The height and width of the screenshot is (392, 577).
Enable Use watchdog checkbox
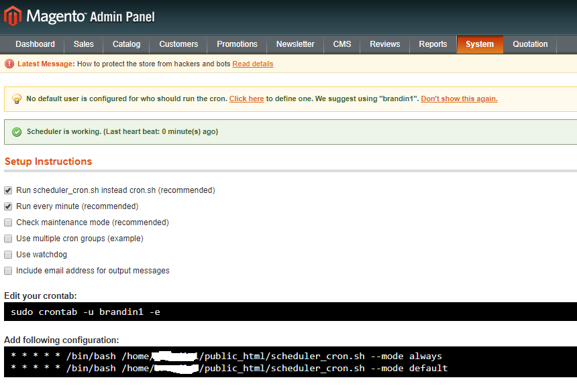(8, 255)
